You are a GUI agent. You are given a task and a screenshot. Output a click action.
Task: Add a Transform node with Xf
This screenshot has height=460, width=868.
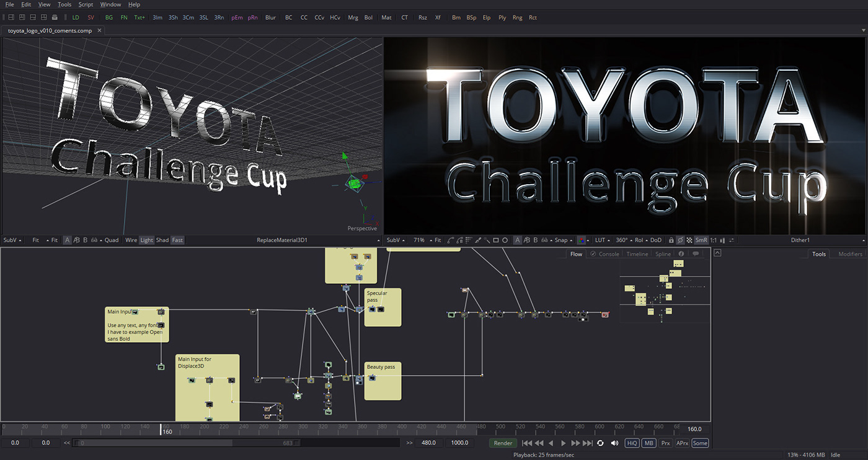pyautogui.click(x=438, y=17)
